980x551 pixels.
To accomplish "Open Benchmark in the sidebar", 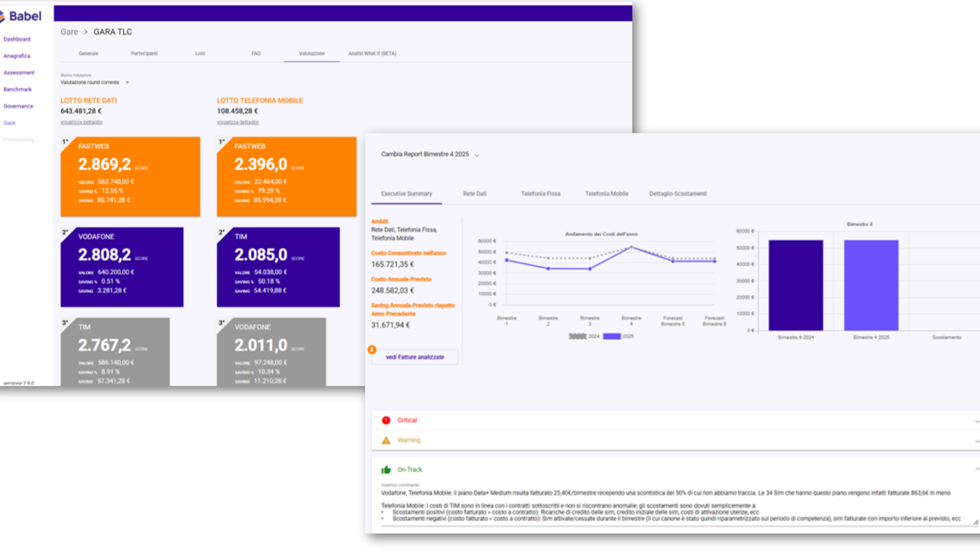I will pyautogui.click(x=18, y=89).
